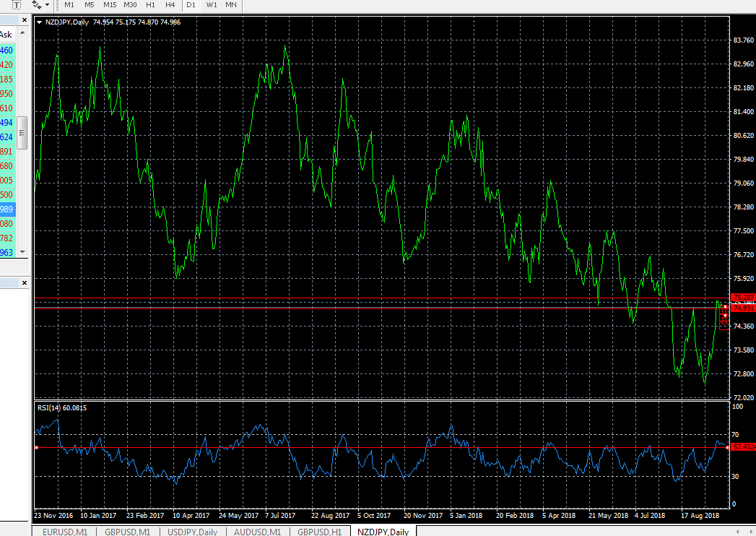Select the 75.287 red horizontal line label
Viewport: 756px width, 536px height.
[x=744, y=297]
